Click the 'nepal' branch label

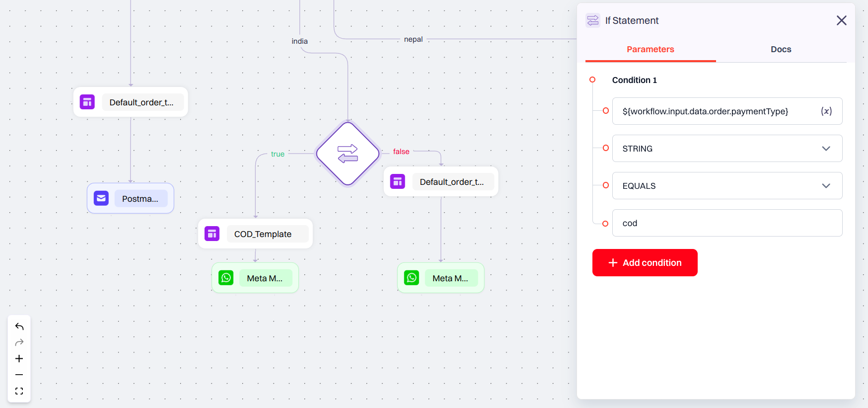click(x=413, y=39)
